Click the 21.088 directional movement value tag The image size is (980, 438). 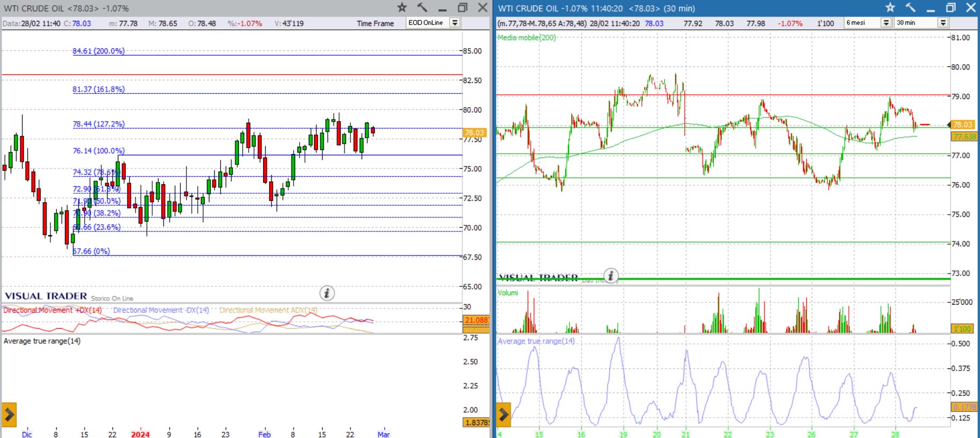(476, 320)
